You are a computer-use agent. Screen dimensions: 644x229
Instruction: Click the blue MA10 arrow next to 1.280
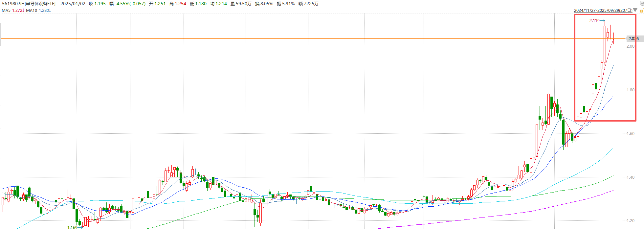coord(50,10)
